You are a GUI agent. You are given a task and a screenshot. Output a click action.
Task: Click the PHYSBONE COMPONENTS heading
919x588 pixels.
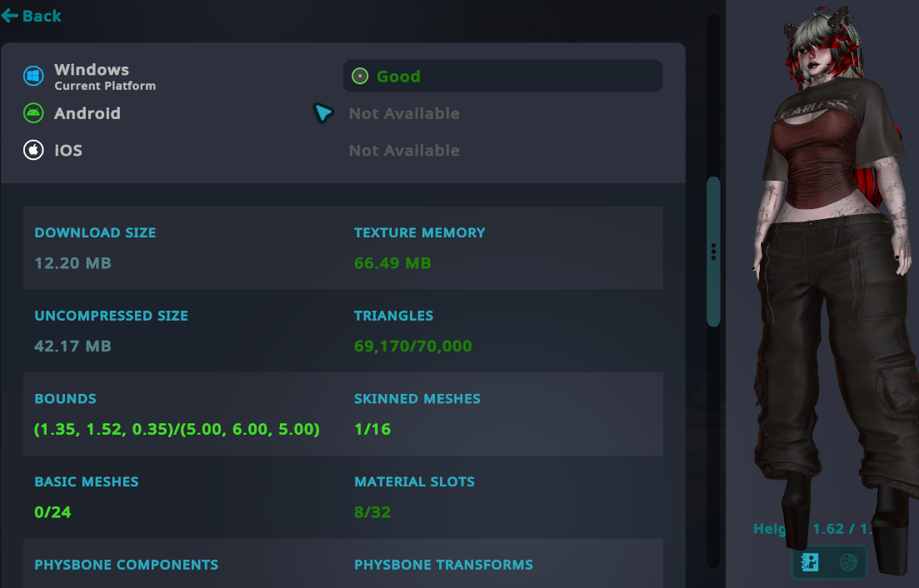[x=127, y=566]
